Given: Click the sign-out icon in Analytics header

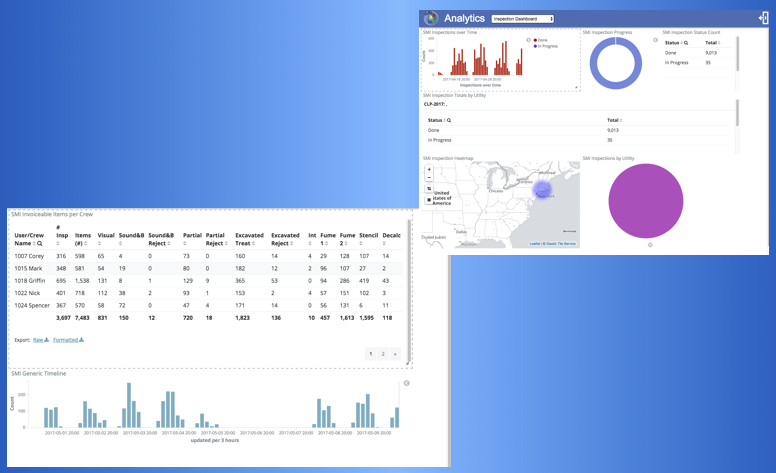Looking at the screenshot, I should coord(763,18).
